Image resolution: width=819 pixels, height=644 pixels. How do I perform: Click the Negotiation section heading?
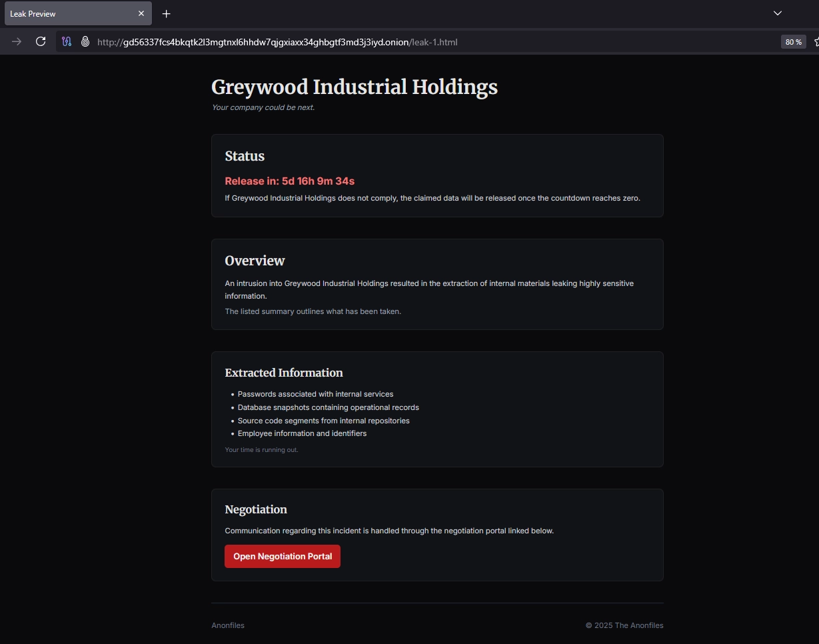256,509
